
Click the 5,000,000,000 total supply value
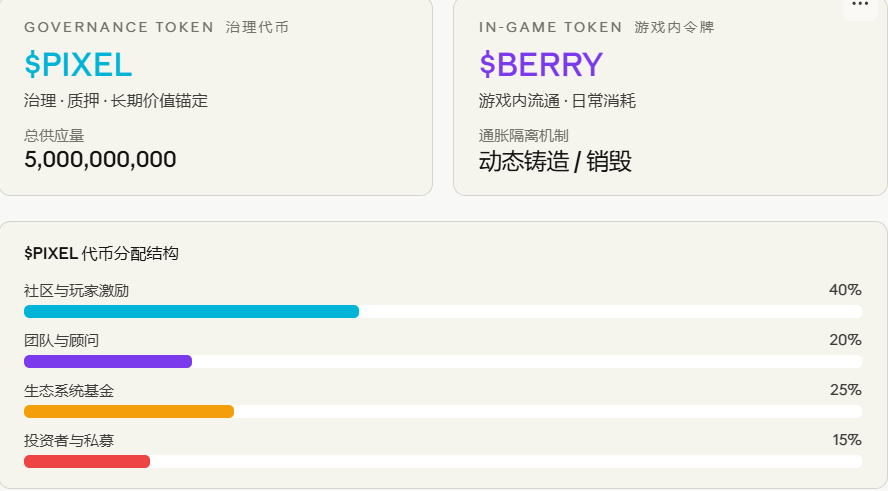pos(100,159)
